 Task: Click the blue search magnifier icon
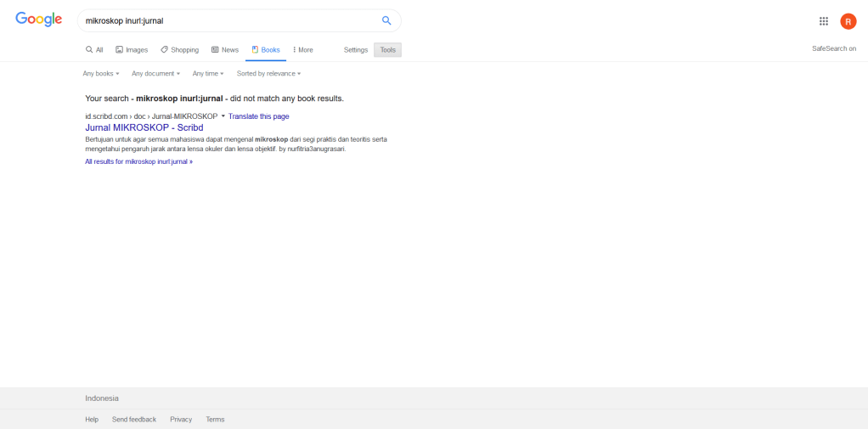(386, 20)
